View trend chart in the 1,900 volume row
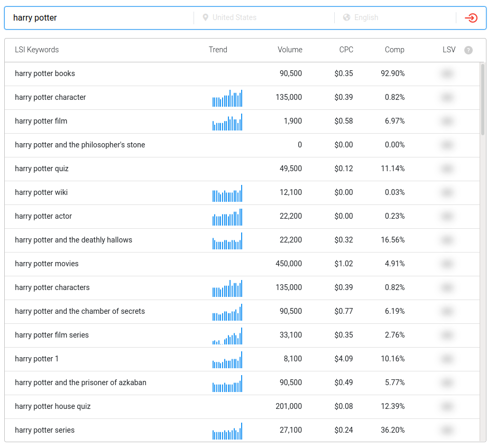496x448 pixels. pyautogui.click(x=227, y=122)
